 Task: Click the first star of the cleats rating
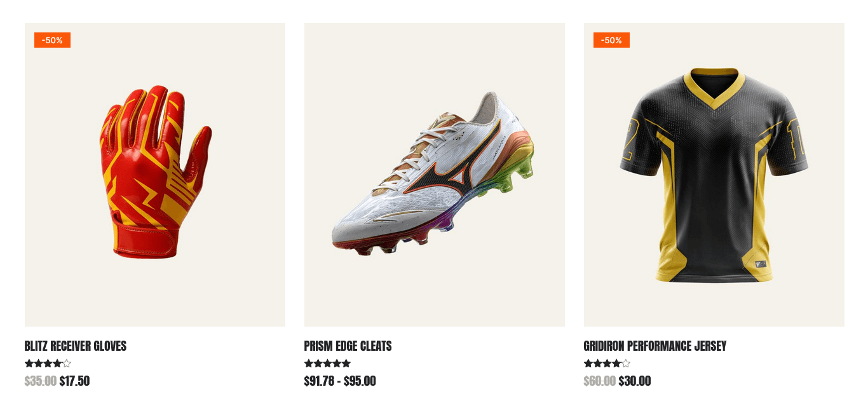[x=309, y=364]
